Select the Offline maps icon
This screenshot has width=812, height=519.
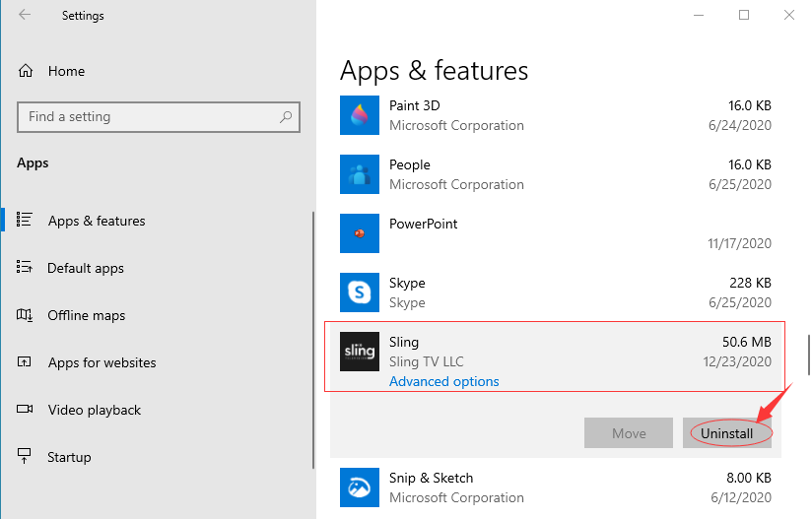25,314
